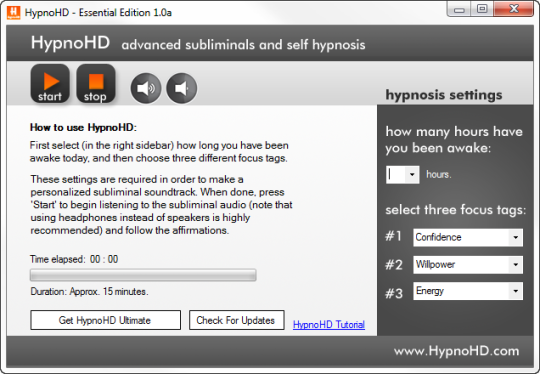
Task: Stop the hypnosis playback
Action: click(96, 84)
